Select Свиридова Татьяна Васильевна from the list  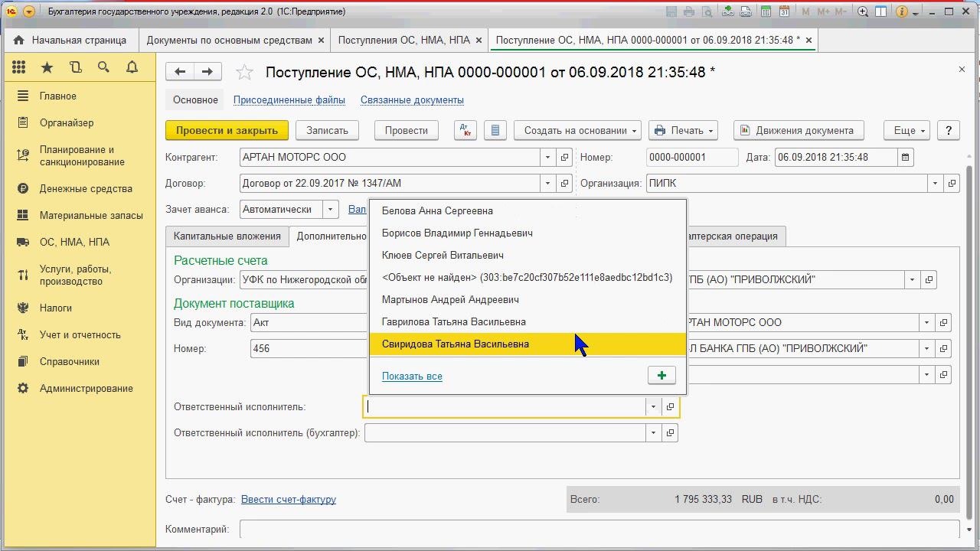[456, 344]
